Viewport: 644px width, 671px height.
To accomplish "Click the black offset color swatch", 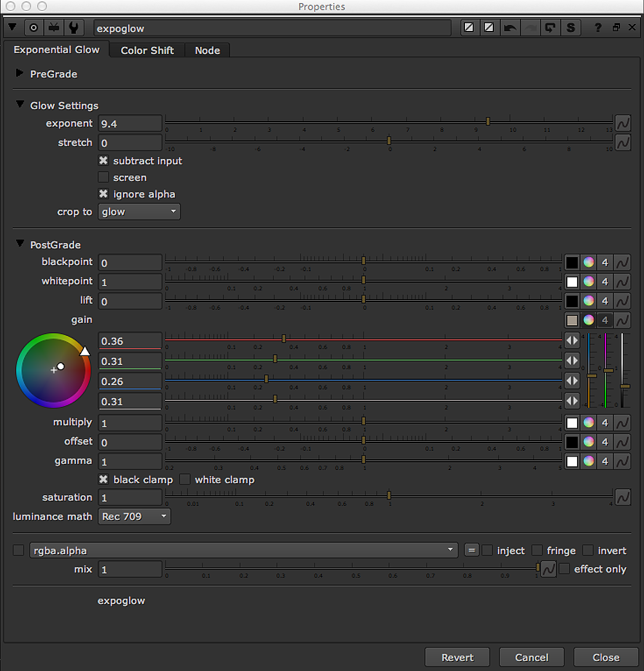I will [572, 442].
